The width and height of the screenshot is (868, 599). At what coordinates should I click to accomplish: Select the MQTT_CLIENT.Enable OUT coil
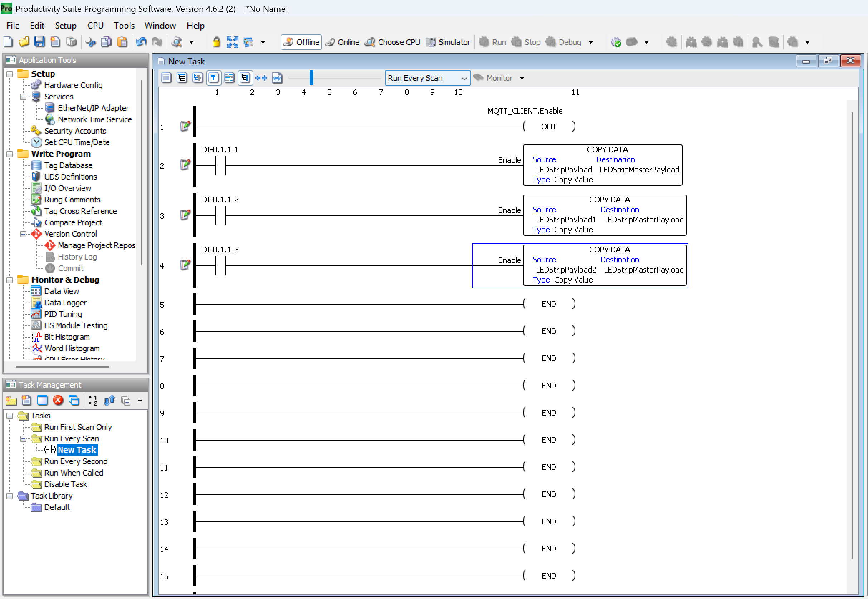[x=549, y=127]
